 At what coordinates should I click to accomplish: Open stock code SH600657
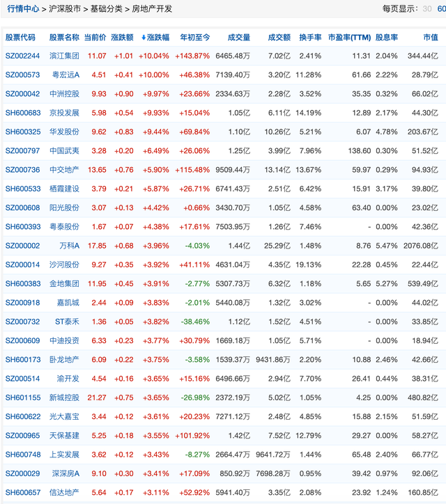(x=23, y=492)
